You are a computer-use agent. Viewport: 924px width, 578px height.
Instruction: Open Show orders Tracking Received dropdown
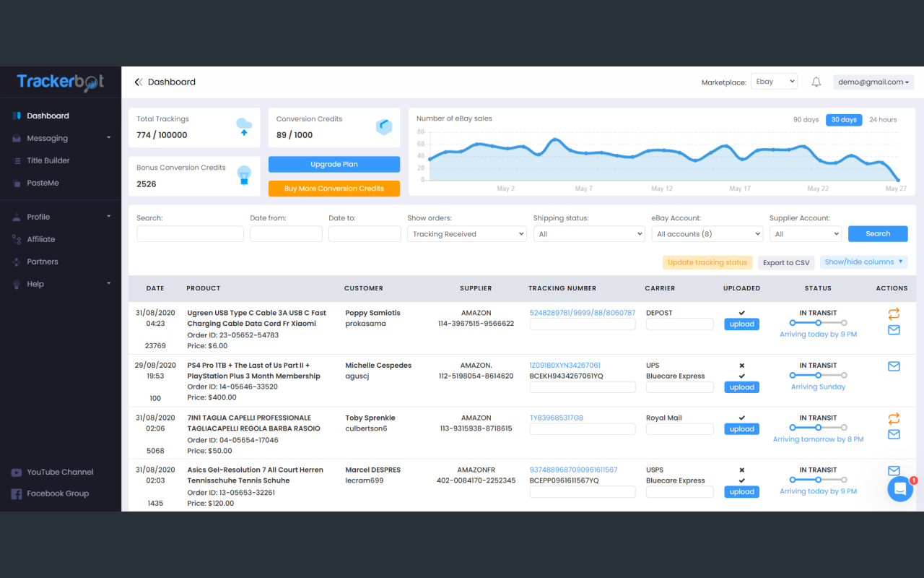466,234
